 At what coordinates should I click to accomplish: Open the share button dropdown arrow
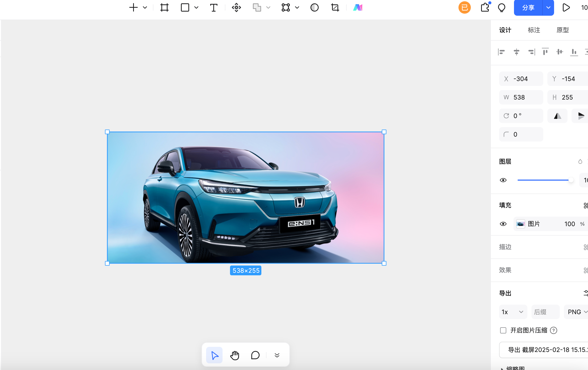pos(548,8)
